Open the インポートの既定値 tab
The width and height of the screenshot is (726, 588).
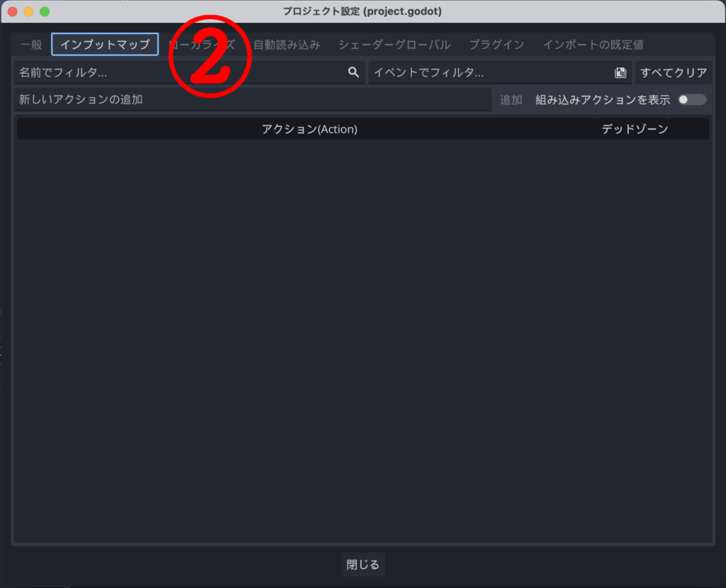tap(593, 45)
